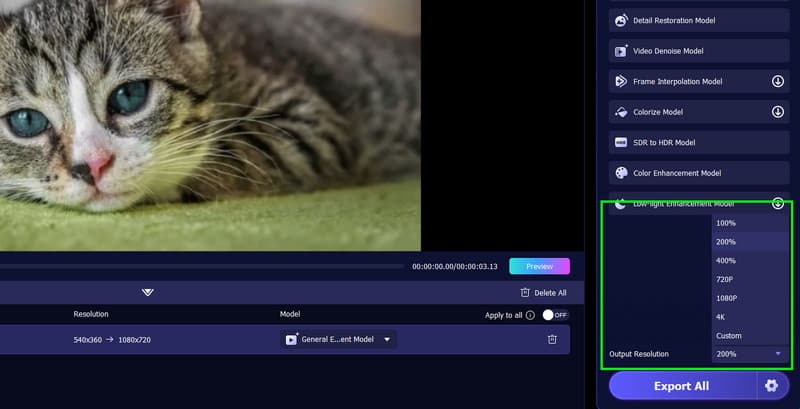The image size is (800, 409).
Task: Pick 4K in the resolution list
Action: click(x=722, y=317)
